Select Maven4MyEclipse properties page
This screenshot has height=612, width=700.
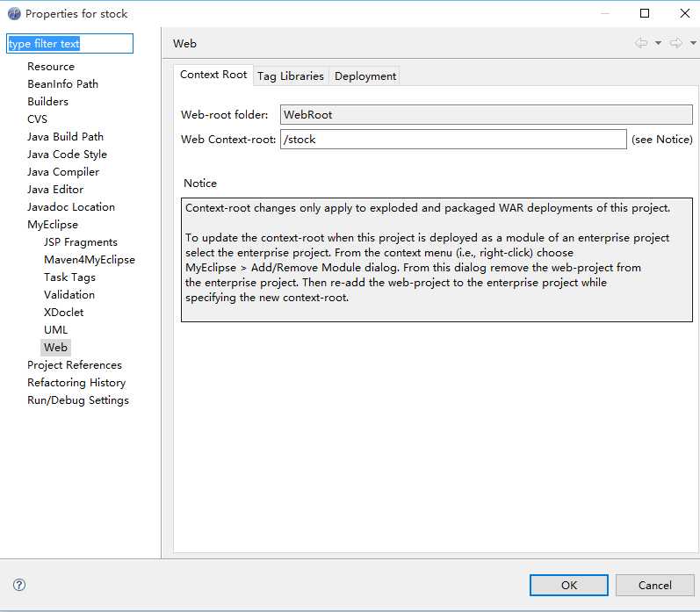(x=90, y=260)
